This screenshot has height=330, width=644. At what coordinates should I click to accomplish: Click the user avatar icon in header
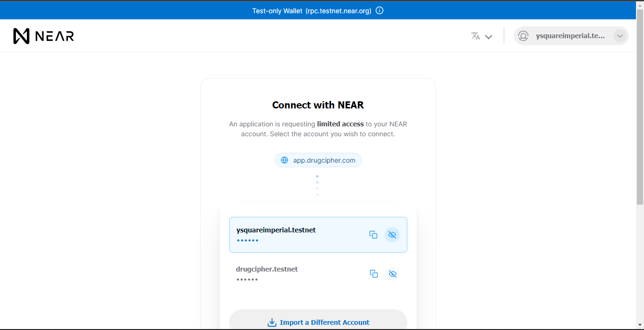[523, 36]
